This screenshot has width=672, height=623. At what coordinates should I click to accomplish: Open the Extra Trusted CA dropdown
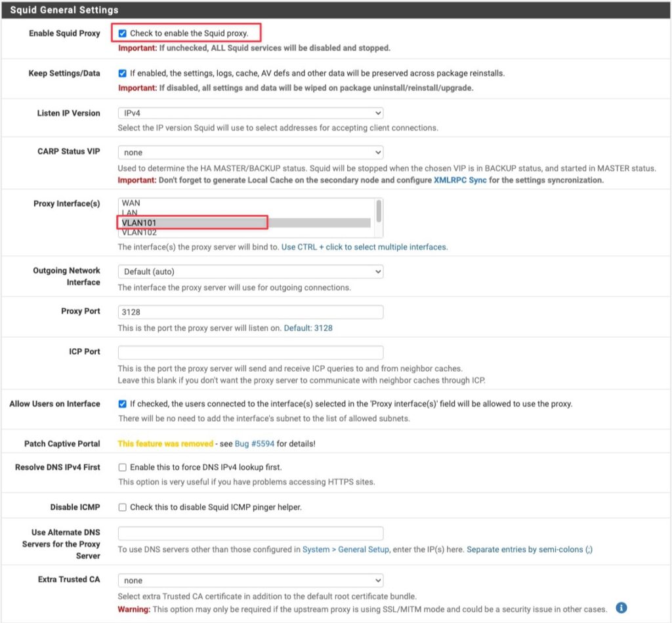coord(250,580)
